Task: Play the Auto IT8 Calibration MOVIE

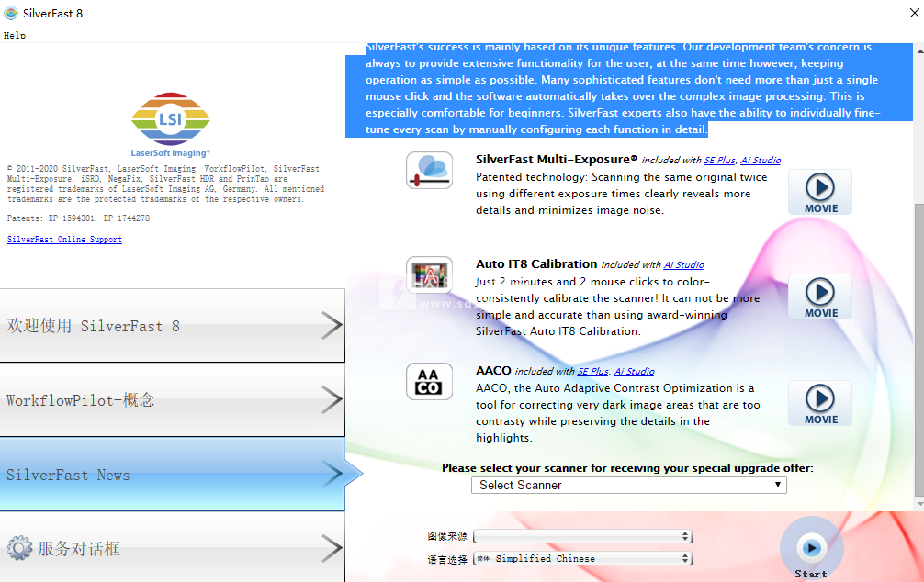Action: 820,297
